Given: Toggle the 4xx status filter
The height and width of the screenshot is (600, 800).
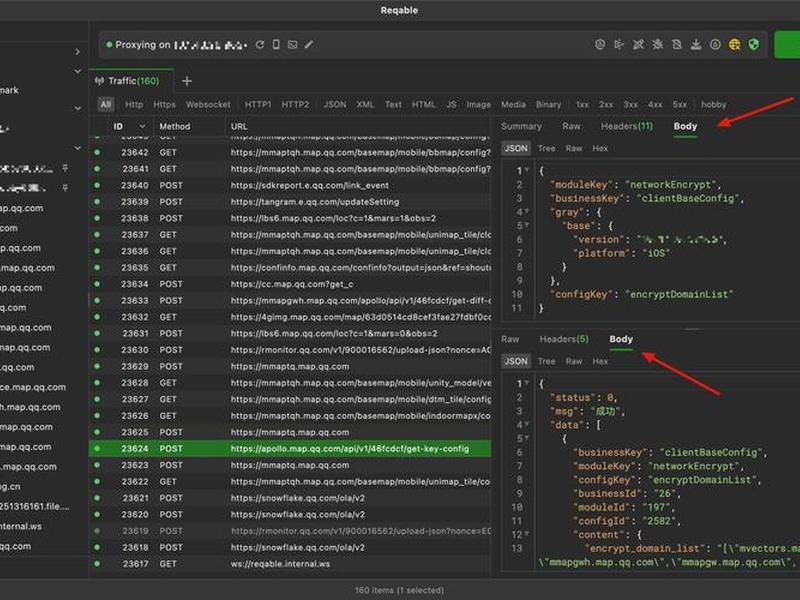Looking at the screenshot, I should [655, 104].
